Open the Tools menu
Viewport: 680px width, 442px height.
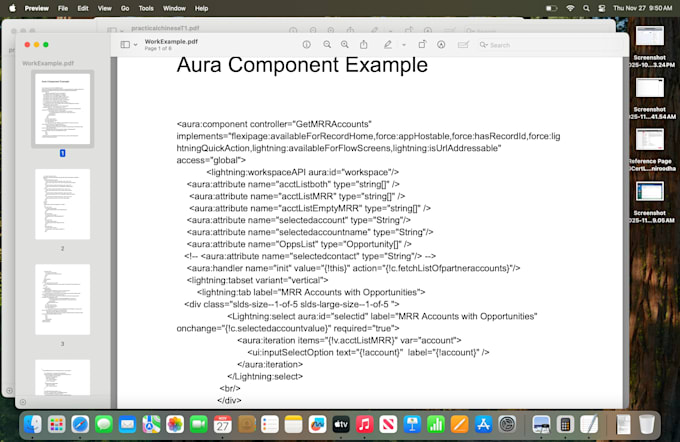(146, 8)
